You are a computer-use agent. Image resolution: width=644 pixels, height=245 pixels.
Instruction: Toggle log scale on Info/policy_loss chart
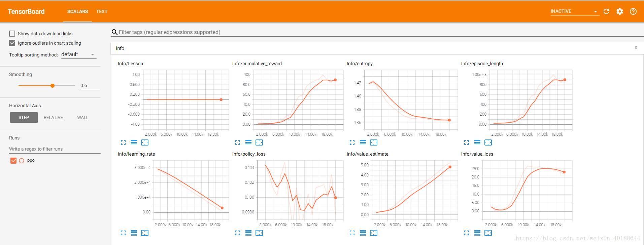click(x=248, y=233)
